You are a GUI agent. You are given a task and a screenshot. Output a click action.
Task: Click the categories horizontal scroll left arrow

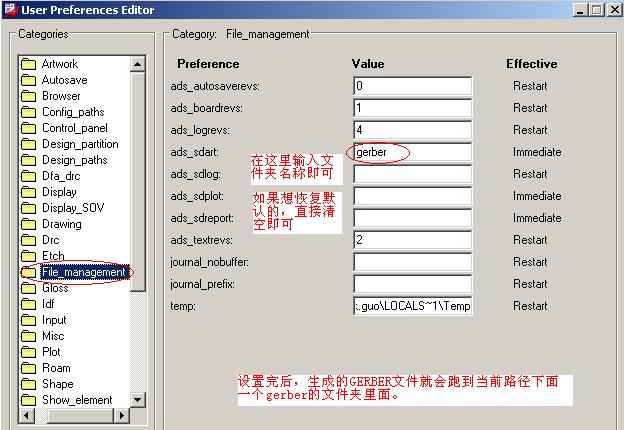(27, 415)
